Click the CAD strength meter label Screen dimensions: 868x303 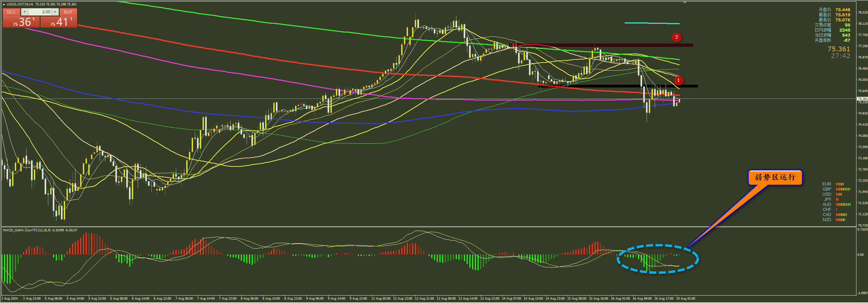tap(827, 215)
